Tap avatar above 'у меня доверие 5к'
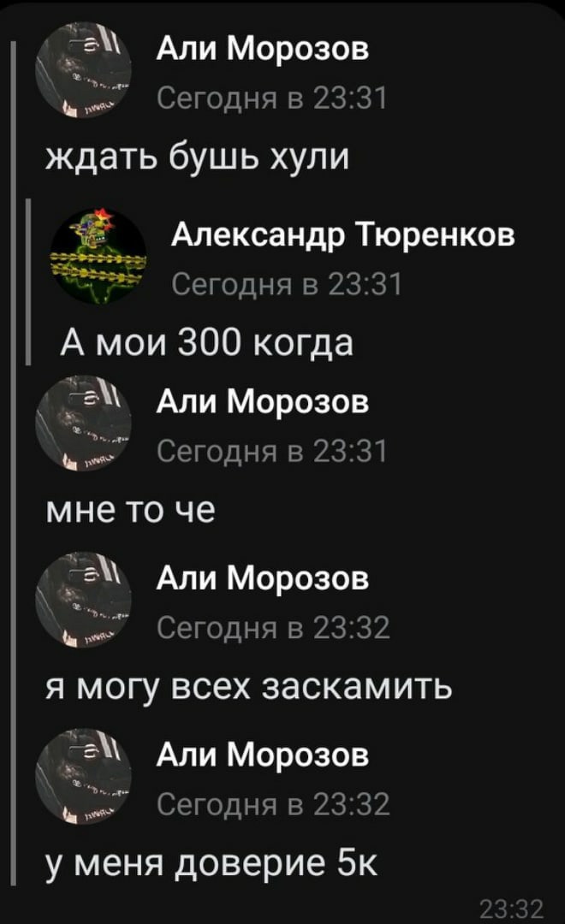This screenshot has height=924, width=565. click(83, 777)
